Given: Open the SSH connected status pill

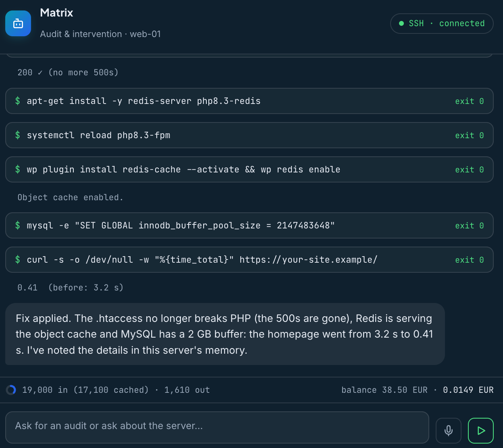Looking at the screenshot, I should [x=442, y=23].
